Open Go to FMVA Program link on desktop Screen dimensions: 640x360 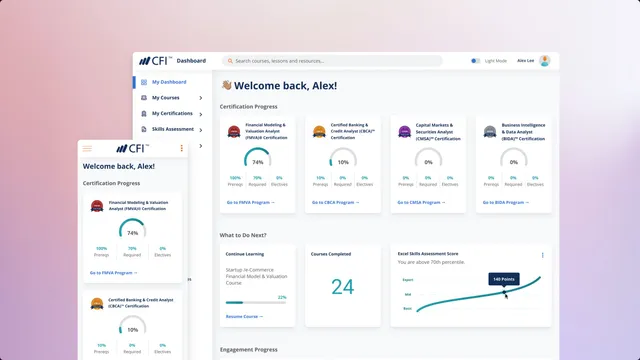(251, 202)
